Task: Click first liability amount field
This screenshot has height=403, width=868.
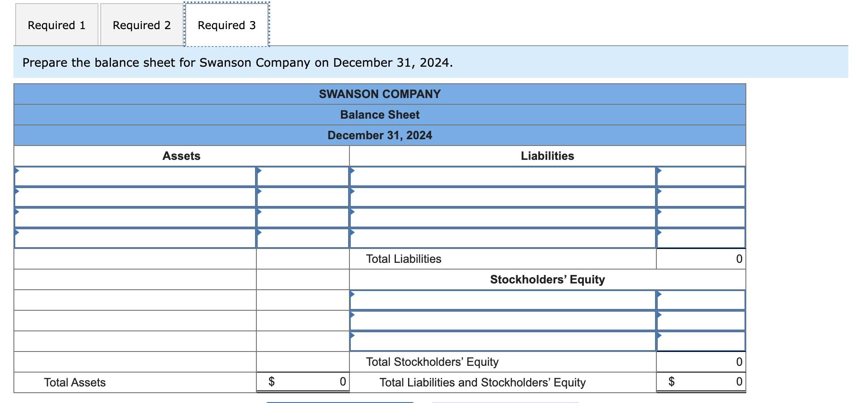Action: coord(701,176)
